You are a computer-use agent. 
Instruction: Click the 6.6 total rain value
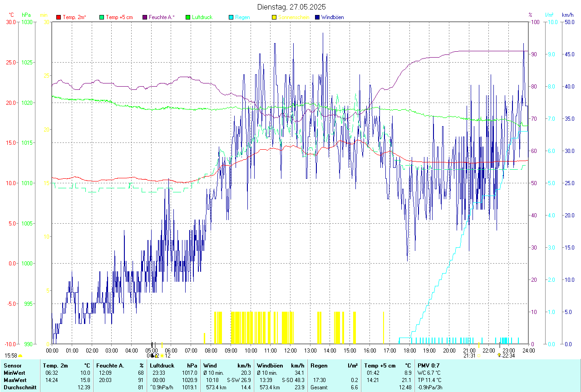355,387
